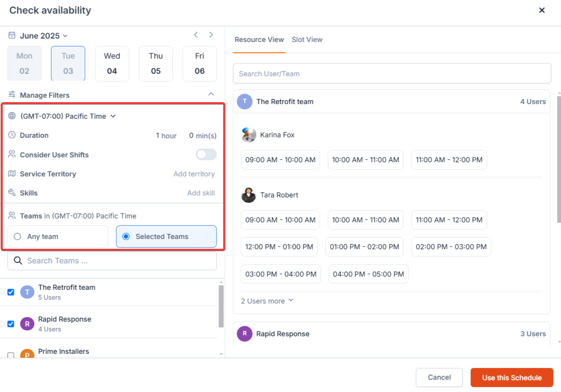This screenshot has height=392, width=561.
Task: Select the Any team radio option
Action: (18, 237)
